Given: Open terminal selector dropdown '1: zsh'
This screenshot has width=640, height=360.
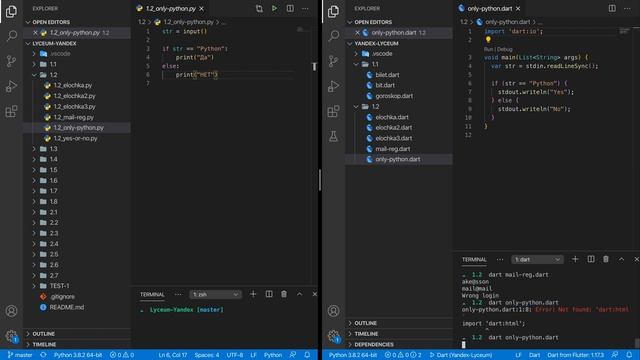Looking at the screenshot, I should point(216,294).
